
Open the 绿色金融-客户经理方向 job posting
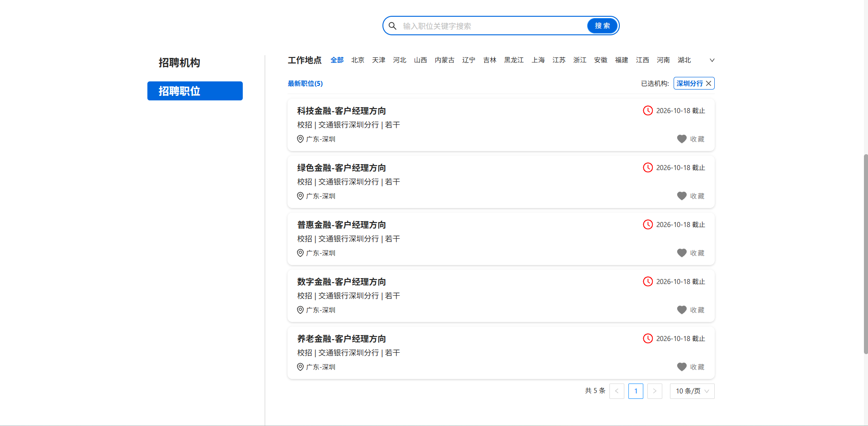[341, 168]
